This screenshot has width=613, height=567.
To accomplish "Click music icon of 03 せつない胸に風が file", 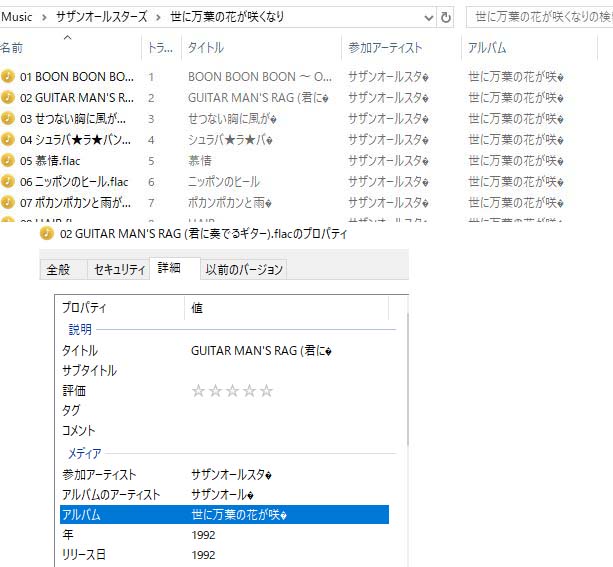I will point(7,118).
